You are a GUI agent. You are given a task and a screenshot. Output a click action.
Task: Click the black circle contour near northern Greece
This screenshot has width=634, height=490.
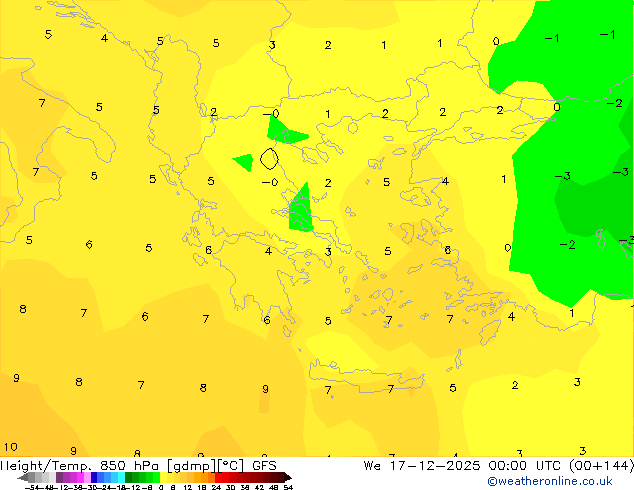269,158
